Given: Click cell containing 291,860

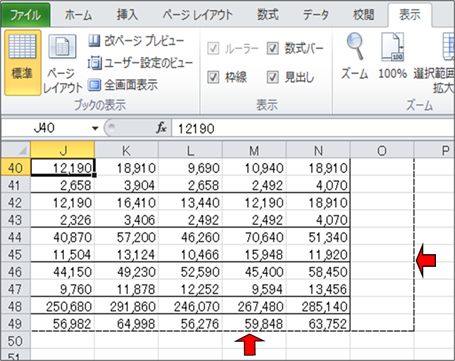Looking at the screenshot, I should point(126,306).
